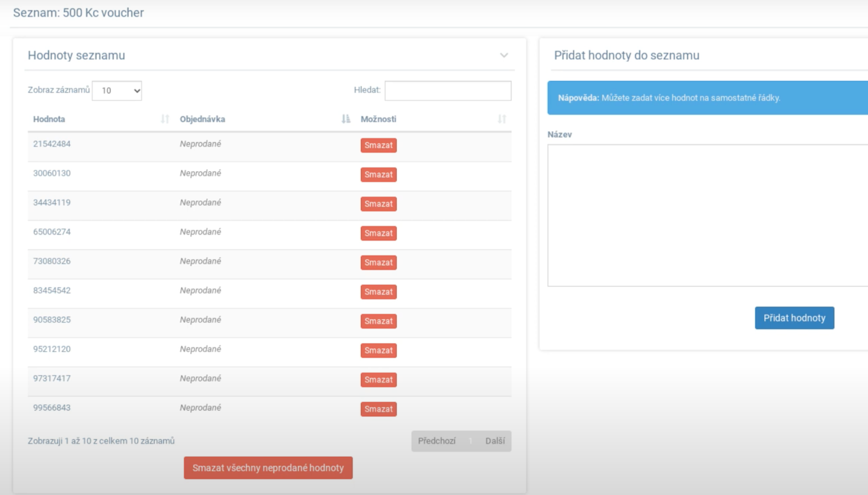Sort table by Možnosti column

(x=502, y=119)
